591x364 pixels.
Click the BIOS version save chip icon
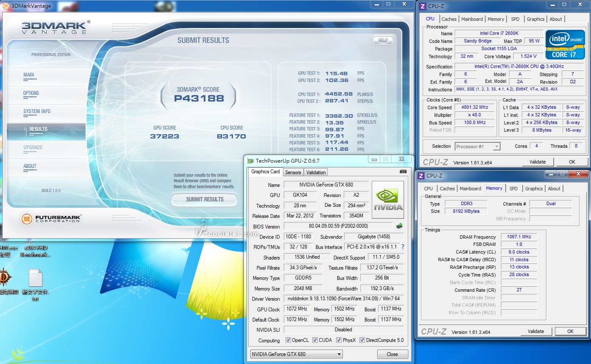tap(399, 226)
